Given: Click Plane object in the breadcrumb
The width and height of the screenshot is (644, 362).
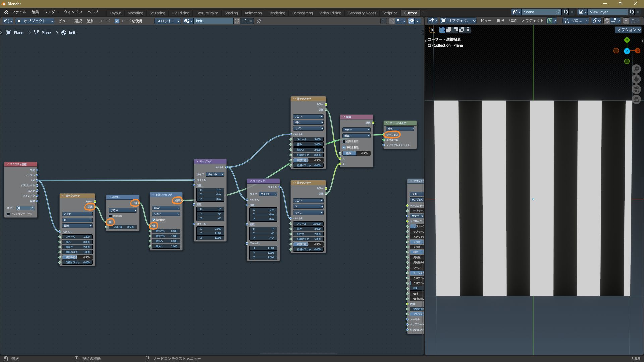Looking at the screenshot, I should (x=18, y=33).
